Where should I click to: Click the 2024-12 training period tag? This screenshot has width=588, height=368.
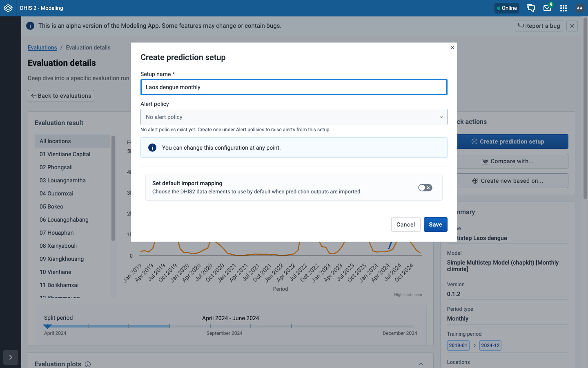[x=490, y=346]
